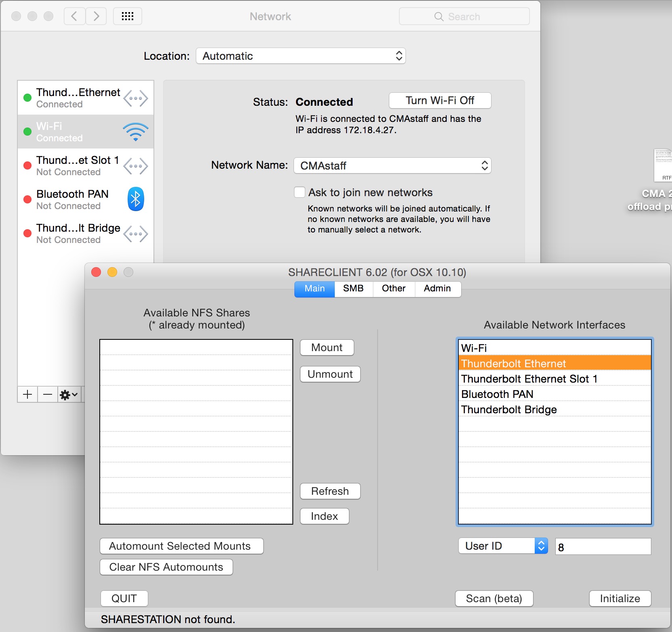Open the User ID popup menu
Image resolution: width=672 pixels, height=632 pixels.
tap(503, 546)
